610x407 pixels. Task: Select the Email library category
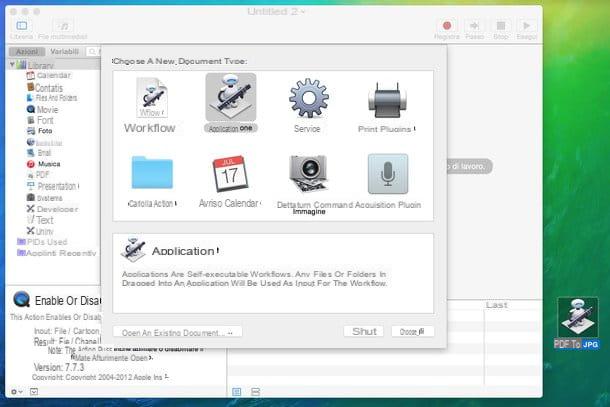pyautogui.click(x=39, y=153)
